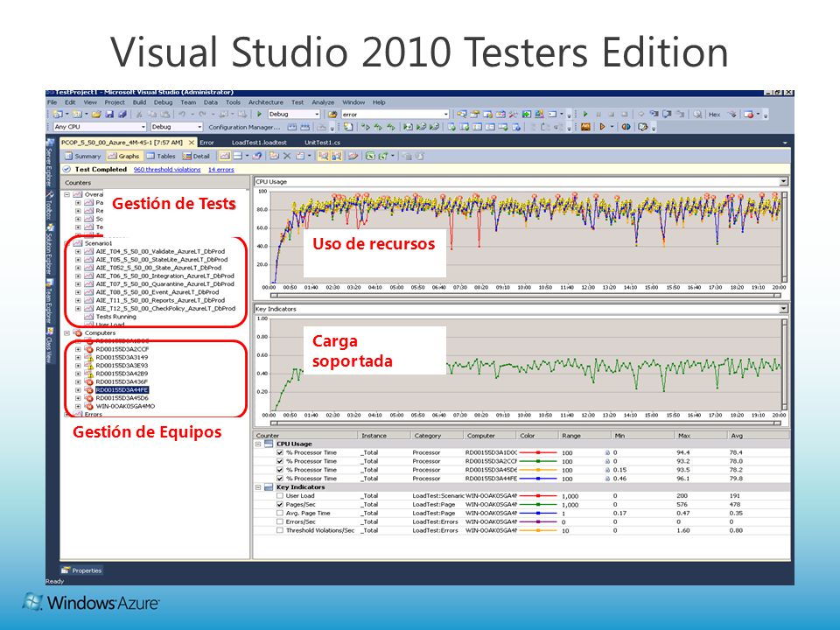
Task: Click the Find in Files icon beside the error box
Action: click(332, 114)
